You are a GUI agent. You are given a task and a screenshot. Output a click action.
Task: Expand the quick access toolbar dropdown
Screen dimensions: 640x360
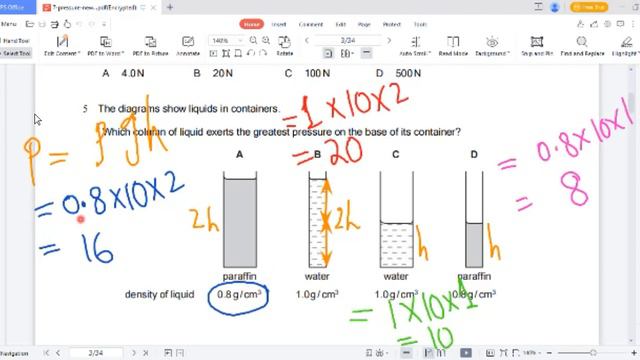(104, 24)
